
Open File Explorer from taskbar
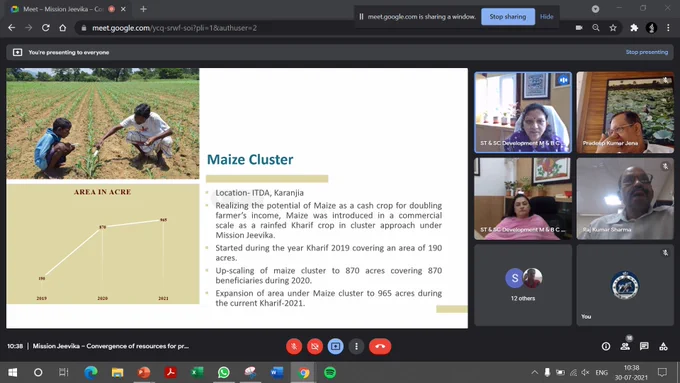(x=117, y=372)
